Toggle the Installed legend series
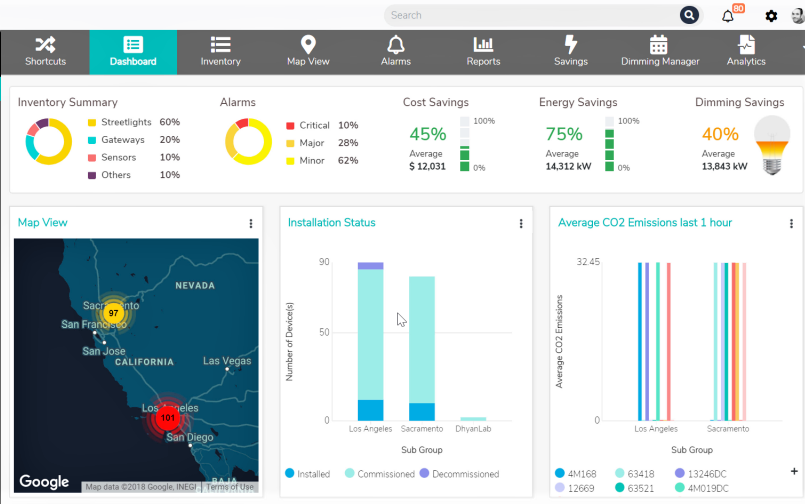 click(x=290, y=474)
